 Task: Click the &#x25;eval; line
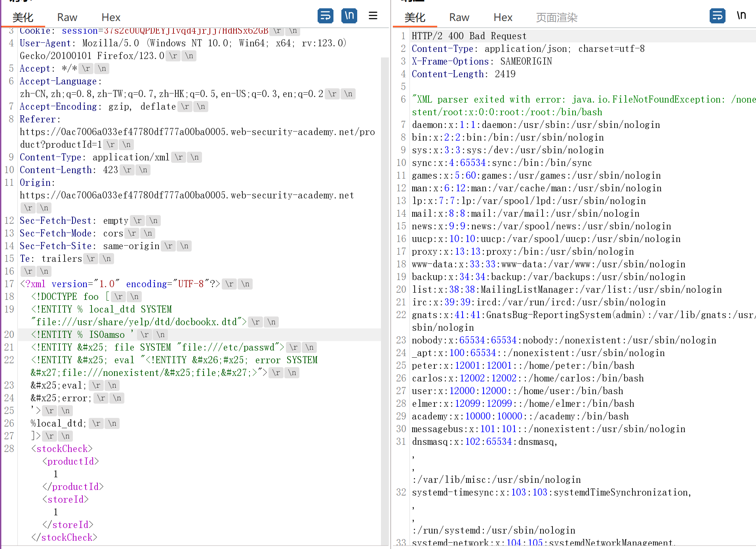[x=59, y=385]
